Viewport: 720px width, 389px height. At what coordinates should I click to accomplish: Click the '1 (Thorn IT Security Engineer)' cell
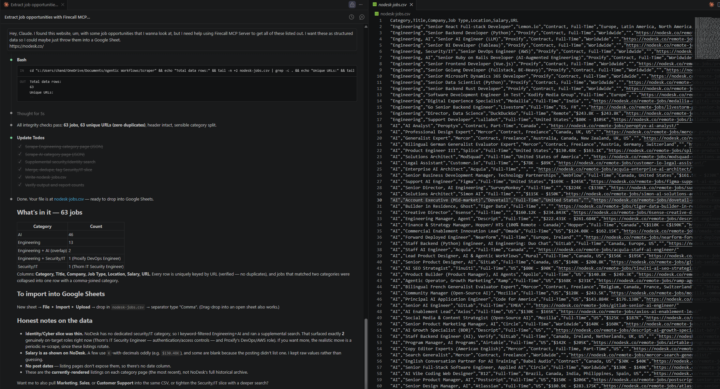point(96,266)
